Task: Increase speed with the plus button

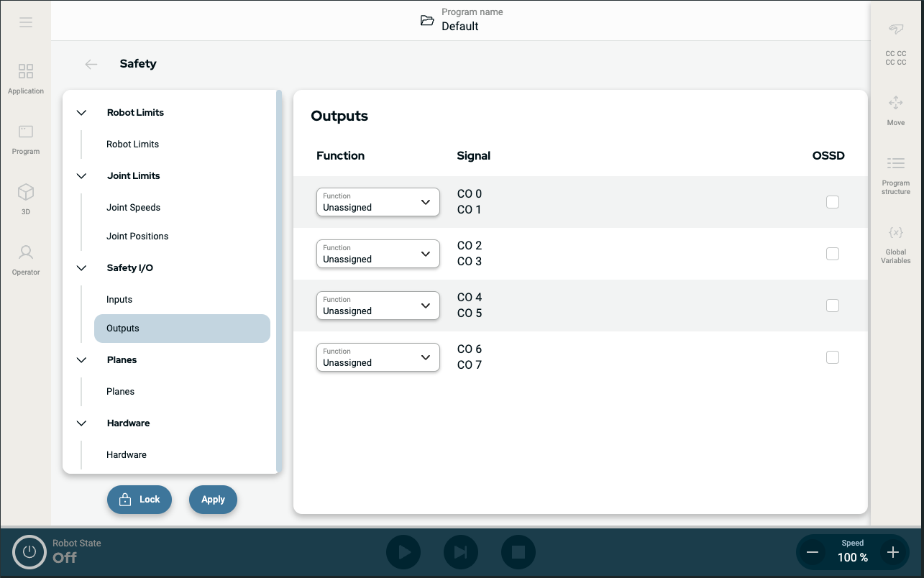Action: [x=892, y=552]
